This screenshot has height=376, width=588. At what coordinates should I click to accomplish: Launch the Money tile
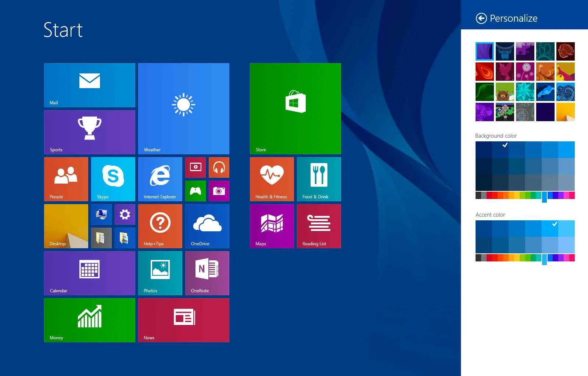[x=90, y=320]
